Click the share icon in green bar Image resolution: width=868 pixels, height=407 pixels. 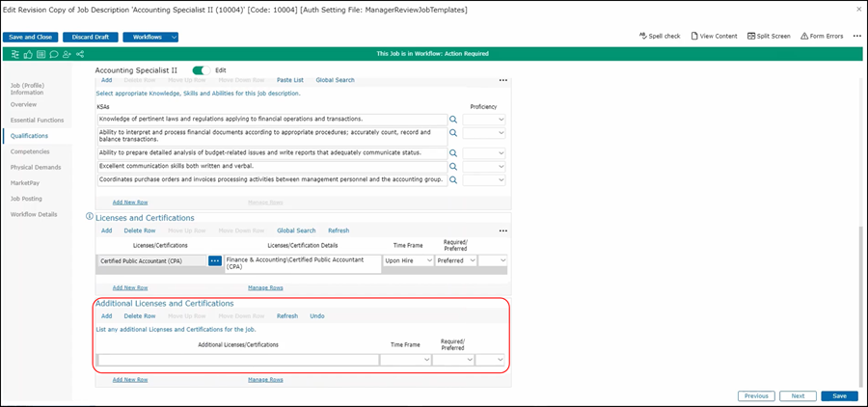(x=78, y=54)
